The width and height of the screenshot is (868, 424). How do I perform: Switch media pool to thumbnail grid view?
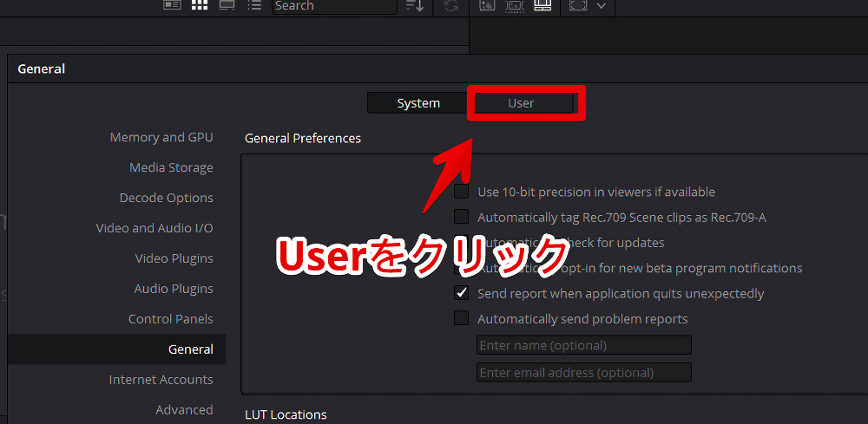coord(199,5)
